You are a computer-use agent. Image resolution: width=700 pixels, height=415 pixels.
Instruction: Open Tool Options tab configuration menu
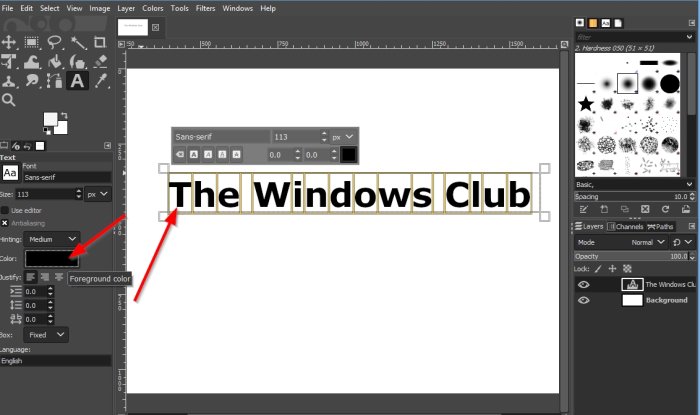[108, 145]
